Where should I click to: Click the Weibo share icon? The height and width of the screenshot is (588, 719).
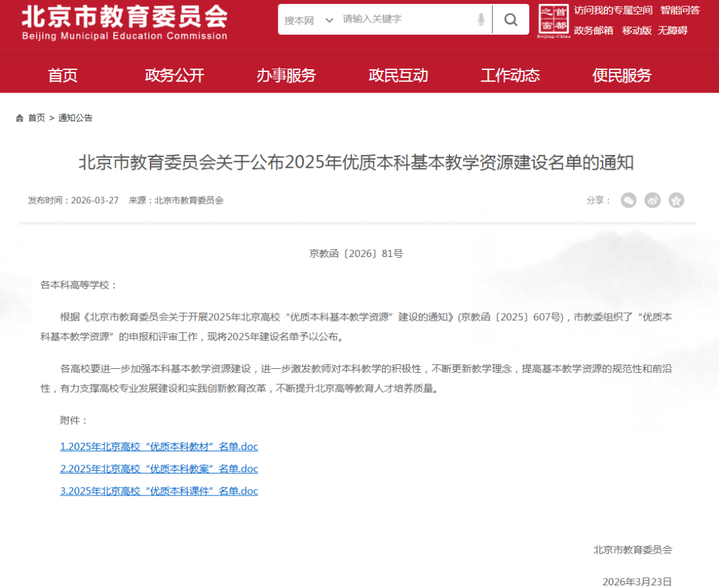tap(652, 200)
